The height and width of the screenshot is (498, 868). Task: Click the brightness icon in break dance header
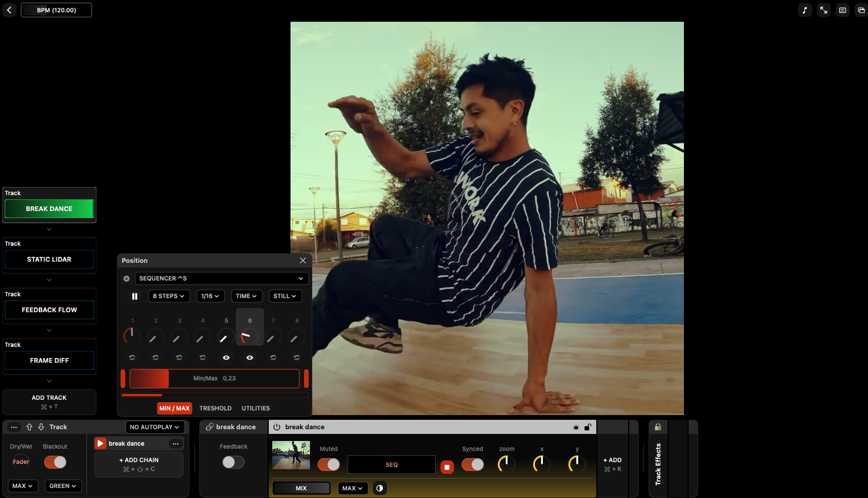[576, 427]
